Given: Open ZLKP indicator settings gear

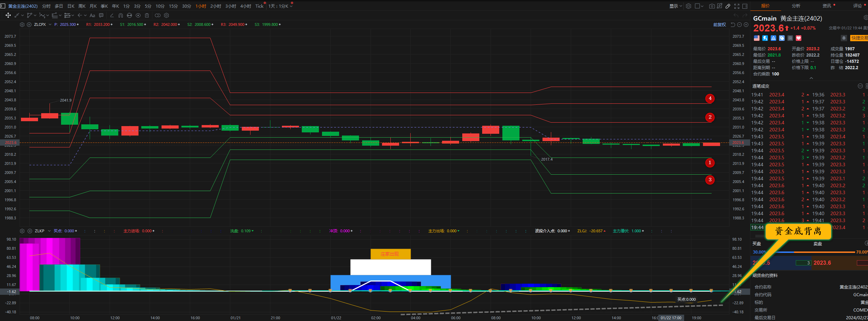Looking at the screenshot, I should [x=22, y=231].
